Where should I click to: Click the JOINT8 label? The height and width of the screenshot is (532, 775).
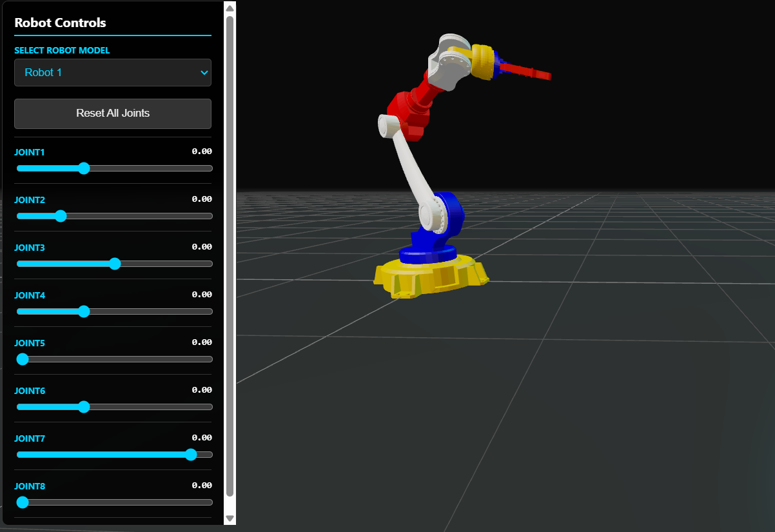[30, 486]
